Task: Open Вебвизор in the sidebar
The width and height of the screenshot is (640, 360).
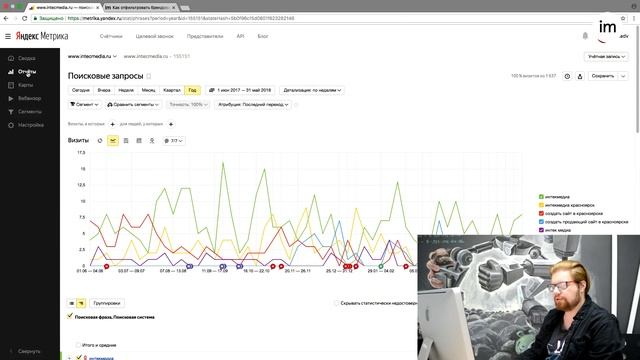Action: coord(29,98)
